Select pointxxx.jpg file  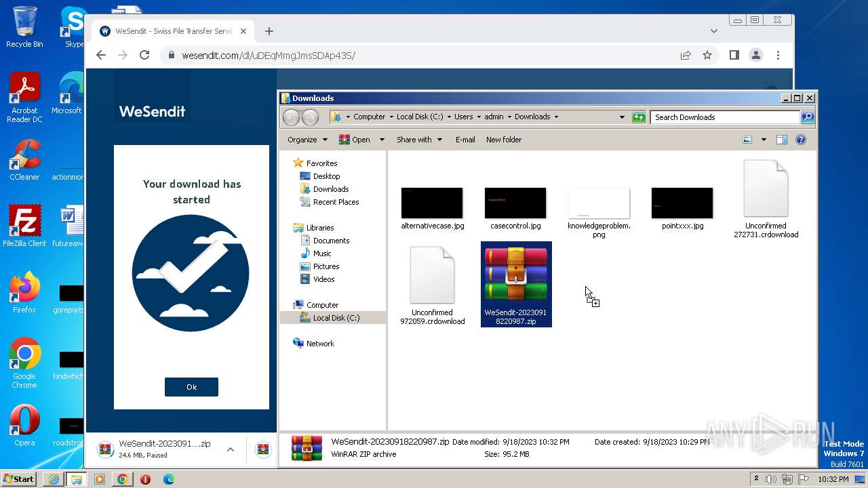tap(682, 209)
